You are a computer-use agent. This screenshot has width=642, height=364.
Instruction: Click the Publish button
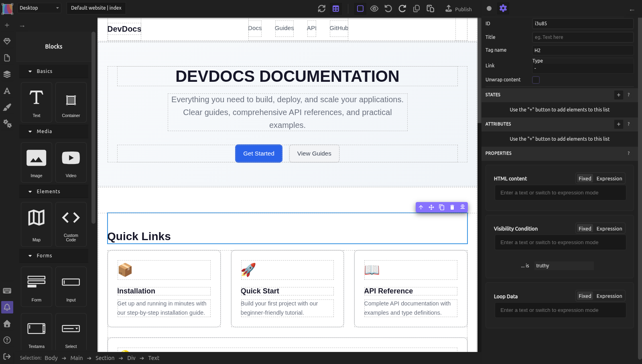(459, 9)
